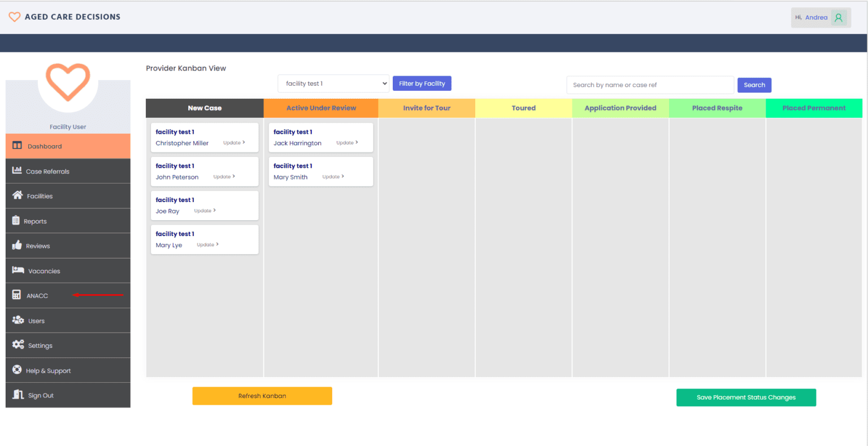The width and height of the screenshot is (868, 446).
Task: Click the Refresh Kanban button
Action: [x=262, y=396]
